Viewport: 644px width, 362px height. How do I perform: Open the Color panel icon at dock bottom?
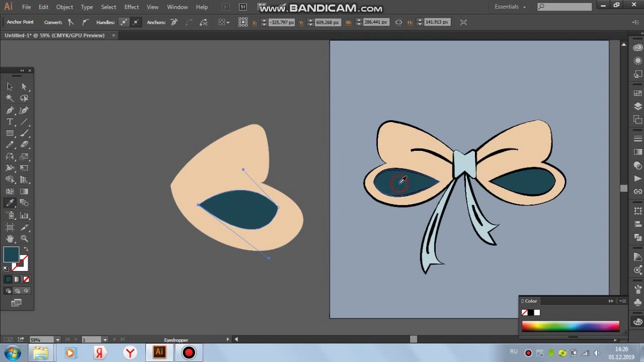638,322
